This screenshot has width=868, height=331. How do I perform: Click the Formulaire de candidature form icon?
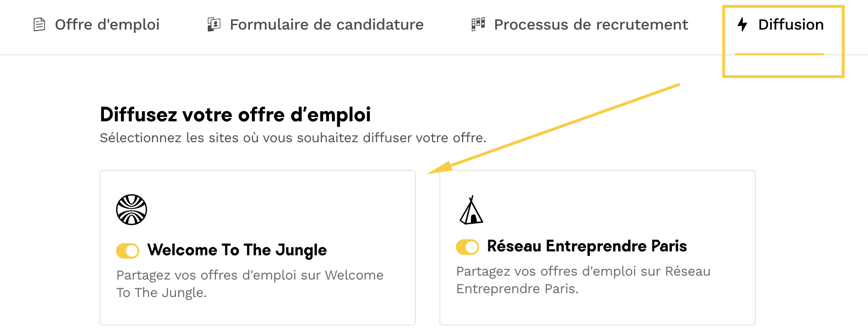pyautogui.click(x=214, y=24)
